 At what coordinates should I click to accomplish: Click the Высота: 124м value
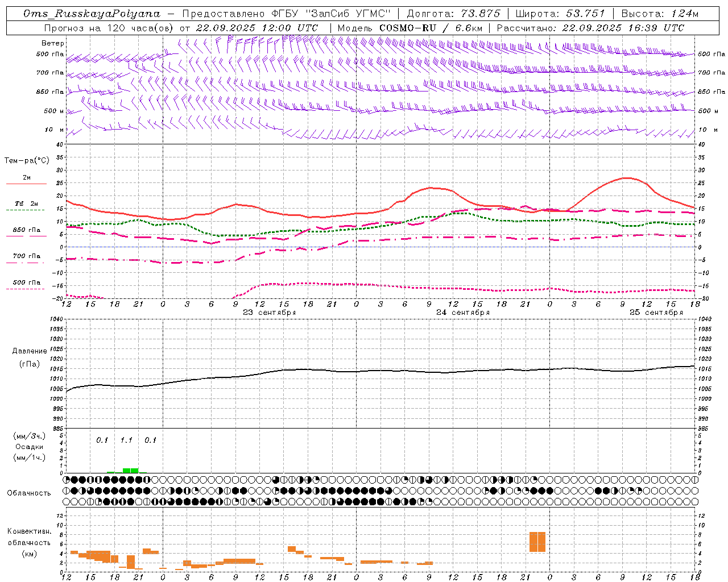660,14
